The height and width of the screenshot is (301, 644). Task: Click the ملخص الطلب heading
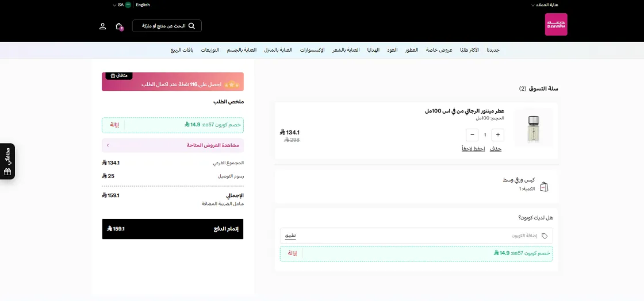pos(229,102)
